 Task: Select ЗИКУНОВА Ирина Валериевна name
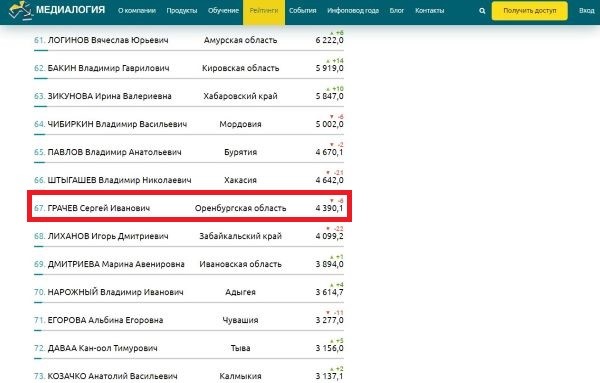click(x=109, y=96)
